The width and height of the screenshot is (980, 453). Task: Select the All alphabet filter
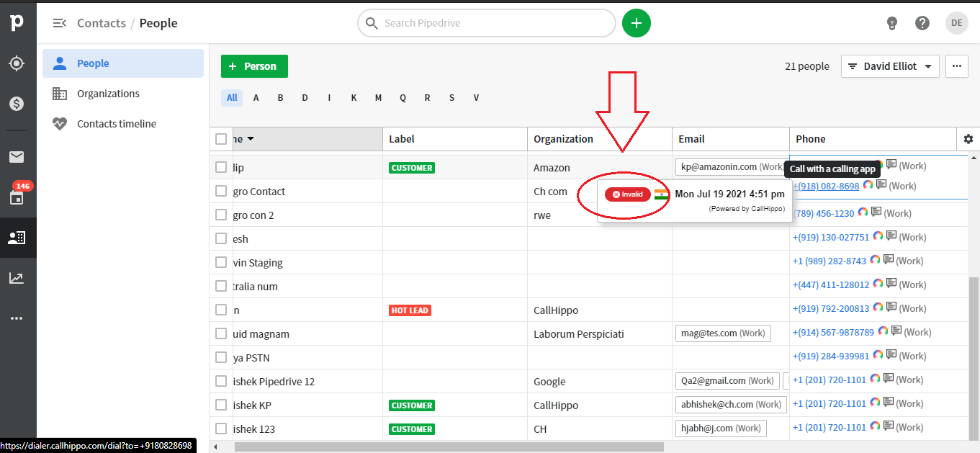click(232, 98)
